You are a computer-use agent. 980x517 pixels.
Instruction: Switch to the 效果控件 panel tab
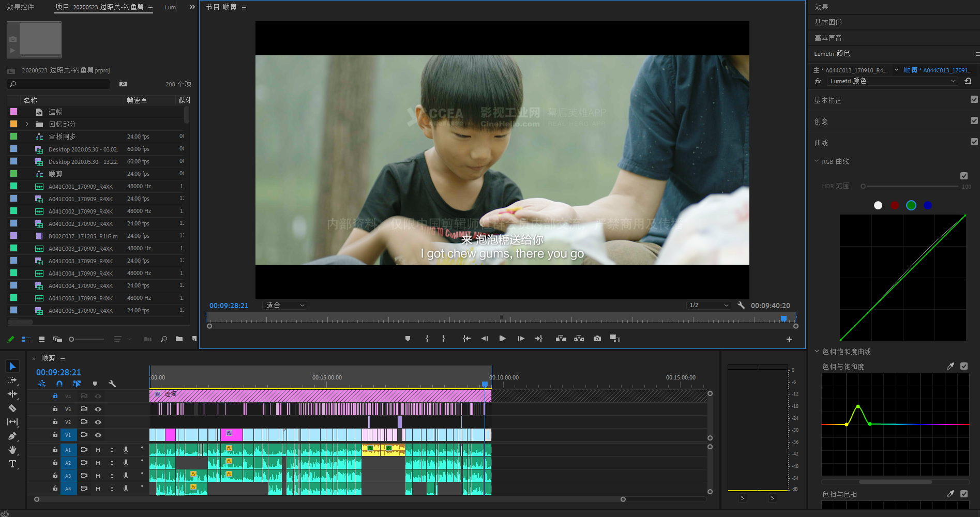click(x=21, y=7)
